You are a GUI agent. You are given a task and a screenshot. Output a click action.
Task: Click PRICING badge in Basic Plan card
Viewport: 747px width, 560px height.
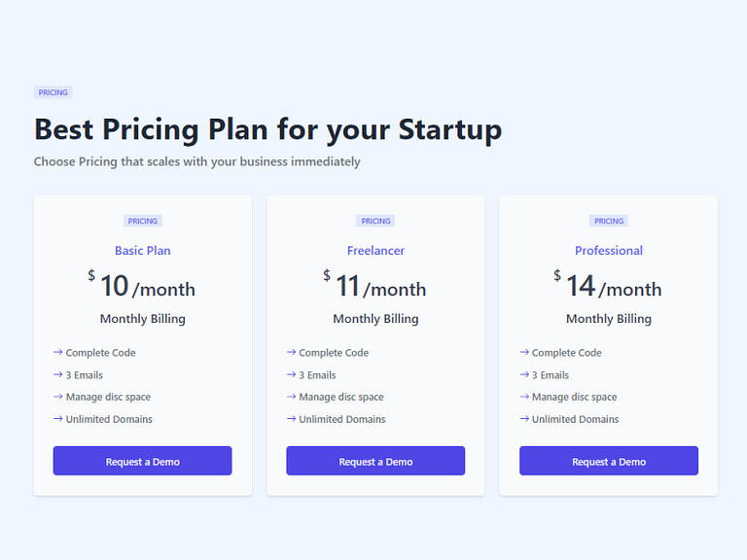(x=142, y=221)
